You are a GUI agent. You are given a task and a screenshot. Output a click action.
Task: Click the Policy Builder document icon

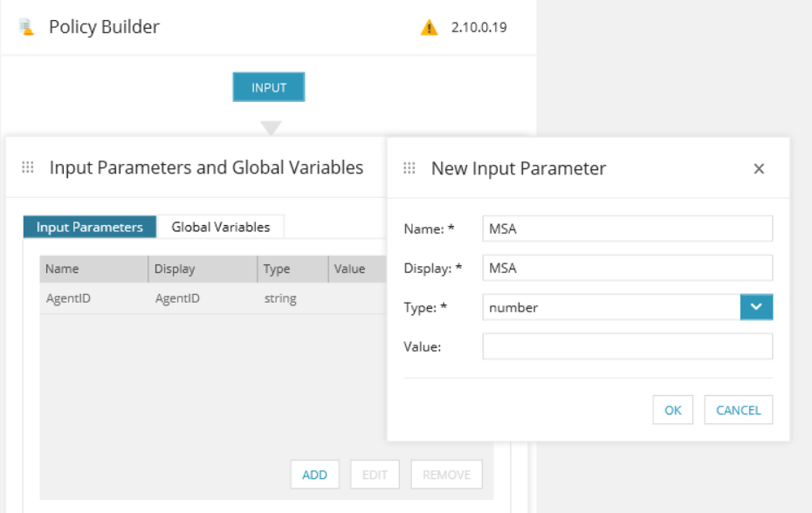click(26, 27)
